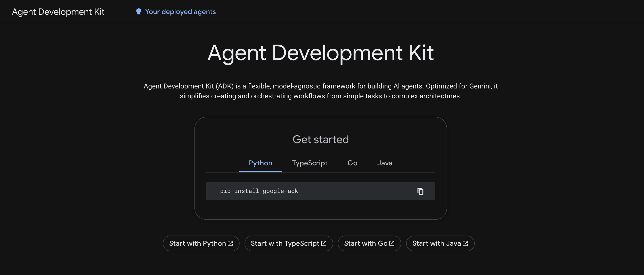The image size is (644, 275).
Task: Click the Start with Go button
Action: pos(369,243)
